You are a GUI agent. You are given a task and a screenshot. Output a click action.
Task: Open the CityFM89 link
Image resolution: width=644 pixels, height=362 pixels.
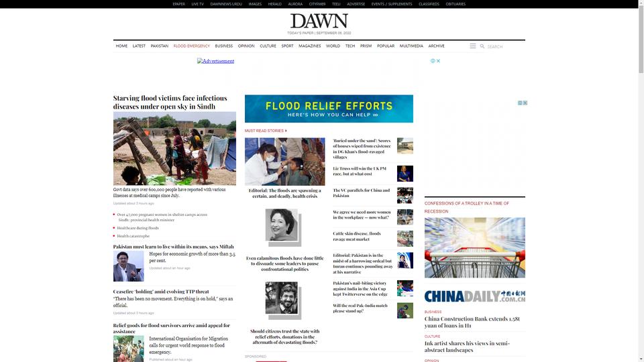[x=317, y=4]
